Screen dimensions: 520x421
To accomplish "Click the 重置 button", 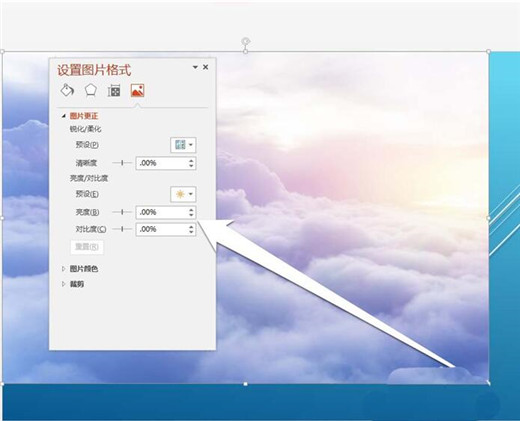I will (87, 247).
